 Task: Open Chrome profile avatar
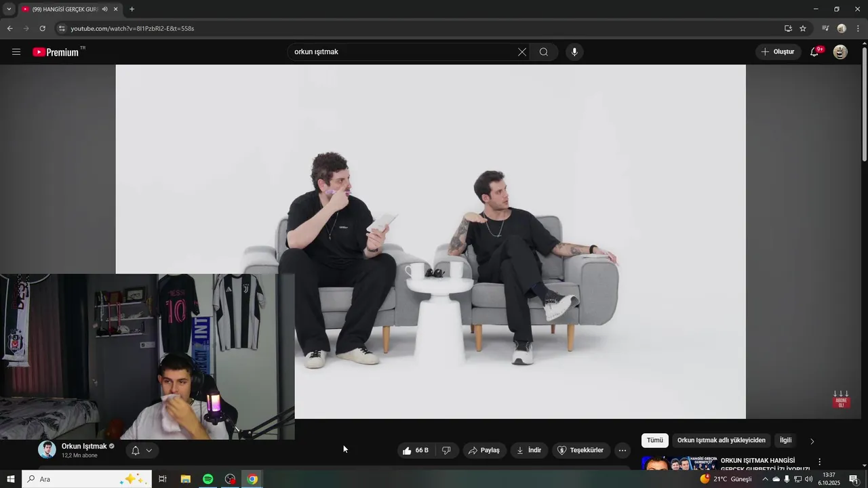[x=842, y=28]
